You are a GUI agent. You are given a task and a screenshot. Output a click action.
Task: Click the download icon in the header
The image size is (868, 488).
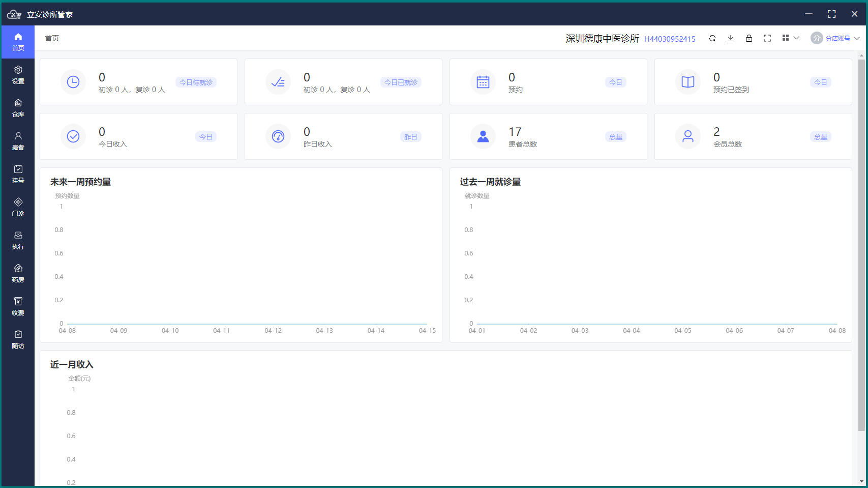(731, 38)
